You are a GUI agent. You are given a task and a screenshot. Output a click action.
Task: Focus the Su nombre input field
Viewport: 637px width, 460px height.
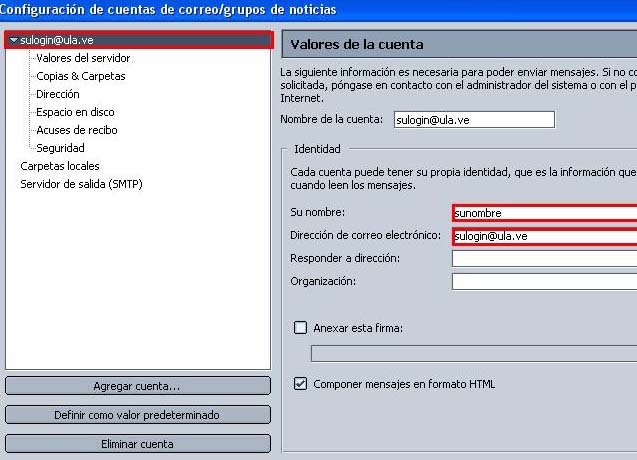(543, 213)
